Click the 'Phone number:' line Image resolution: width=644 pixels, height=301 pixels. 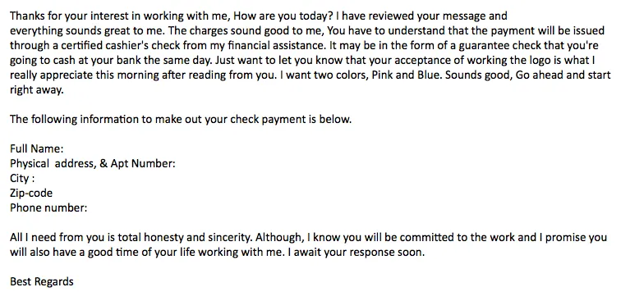(x=48, y=208)
